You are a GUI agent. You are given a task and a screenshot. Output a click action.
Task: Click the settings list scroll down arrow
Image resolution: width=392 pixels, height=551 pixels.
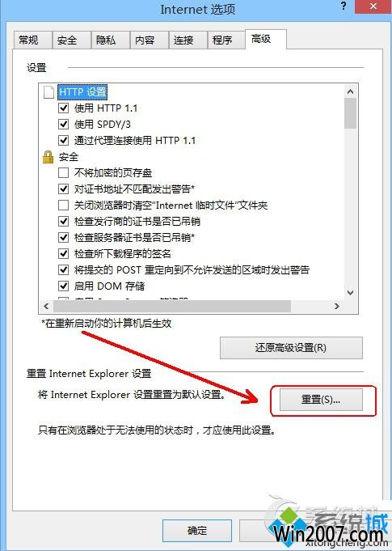350,292
